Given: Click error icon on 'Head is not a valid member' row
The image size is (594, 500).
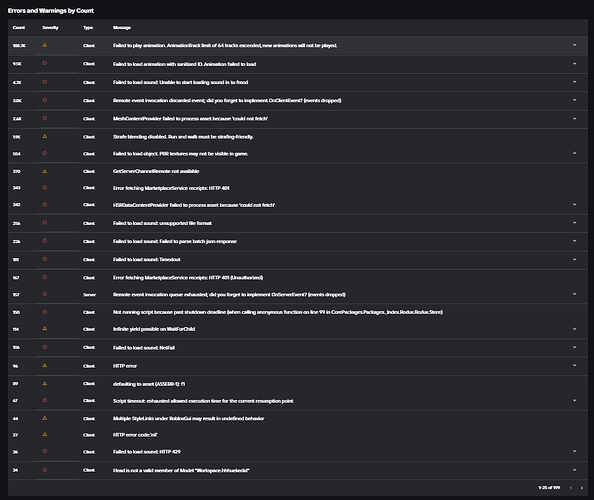Looking at the screenshot, I should (x=45, y=470).
